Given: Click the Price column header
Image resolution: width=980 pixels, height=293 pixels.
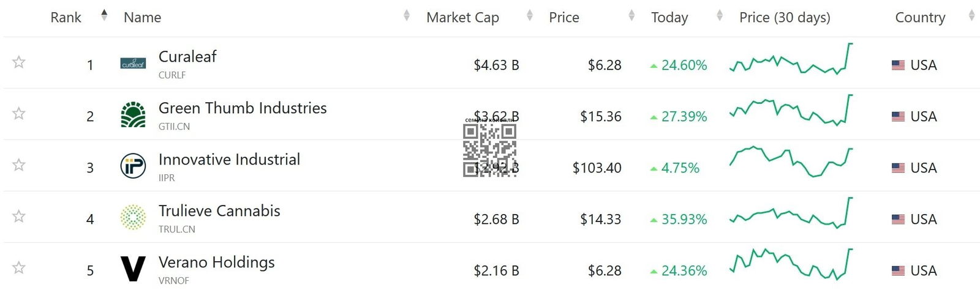Looking at the screenshot, I should coord(564,18).
